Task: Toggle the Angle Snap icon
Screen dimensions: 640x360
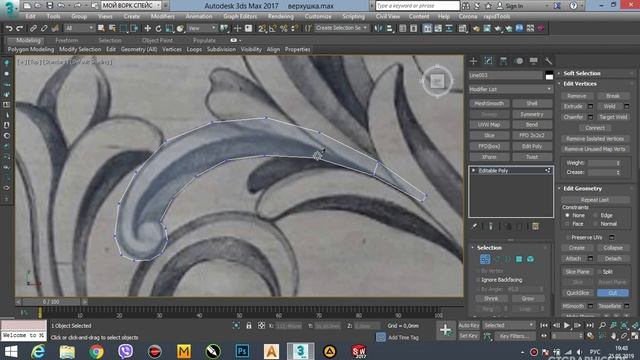Action: pyautogui.click(x=272, y=28)
